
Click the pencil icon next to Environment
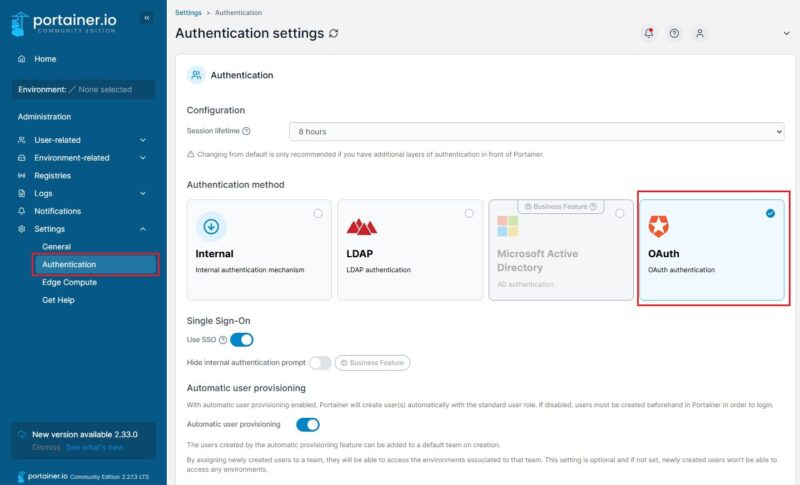[72, 89]
